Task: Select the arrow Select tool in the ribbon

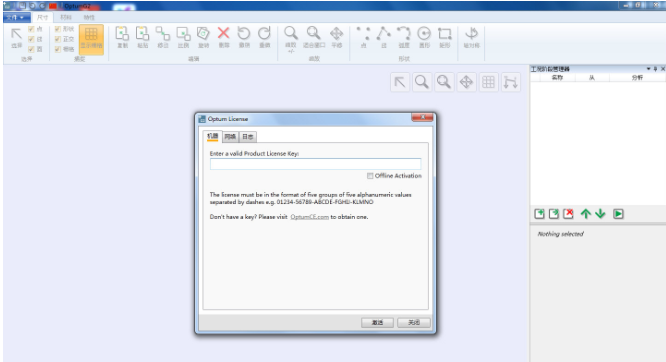Action: click(x=16, y=37)
